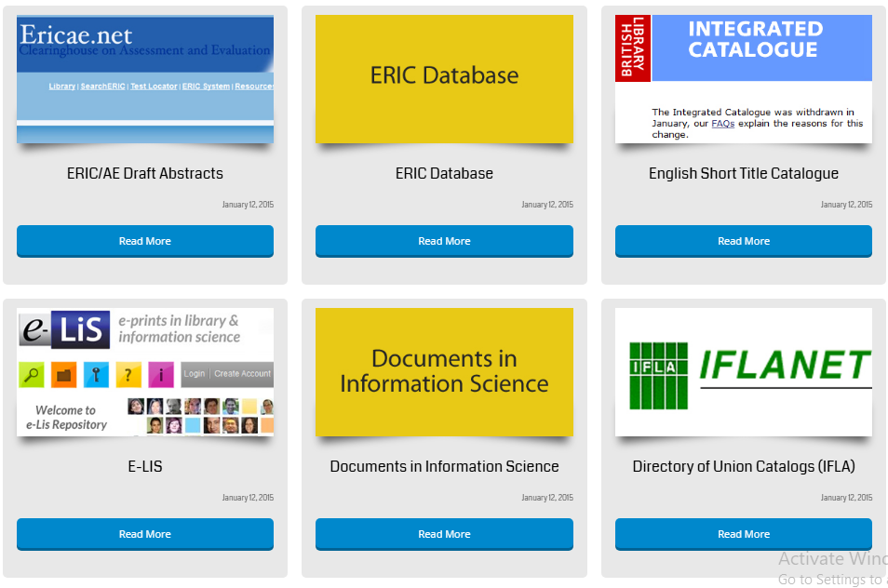The width and height of the screenshot is (888, 588).
Task: Open the English Short Title Catalogue title
Action: pos(743,173)
